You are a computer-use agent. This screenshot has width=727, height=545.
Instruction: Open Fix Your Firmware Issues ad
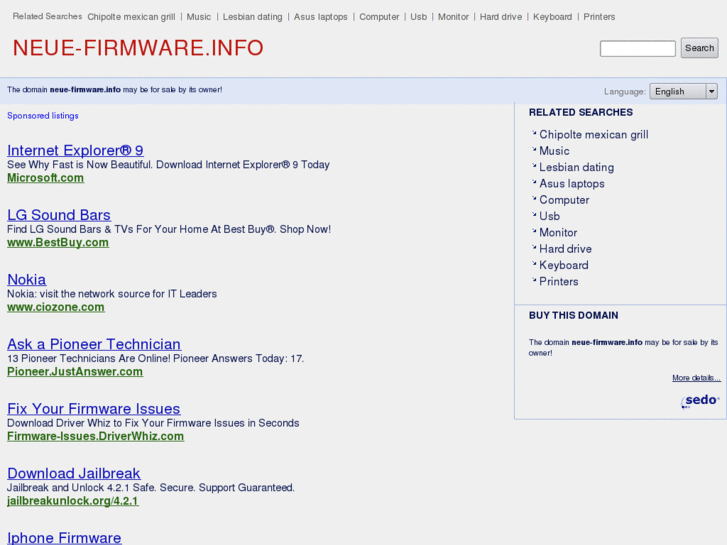(94, 408)
